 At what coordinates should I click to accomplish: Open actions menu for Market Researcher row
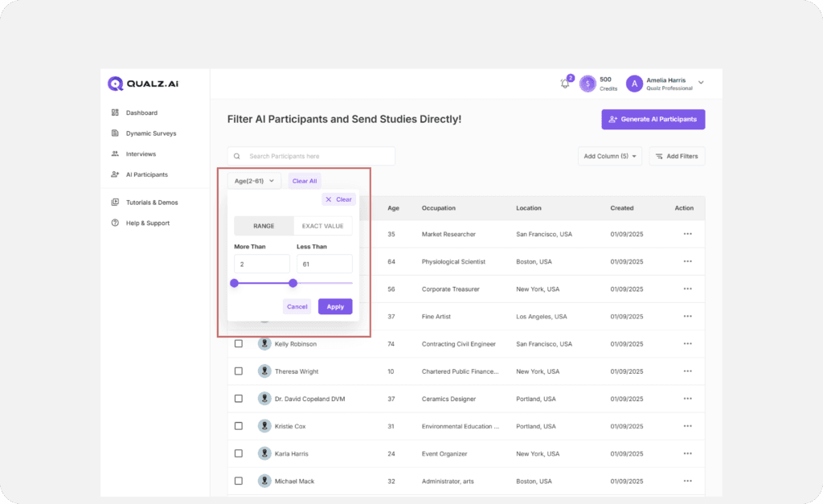point(687,234)
